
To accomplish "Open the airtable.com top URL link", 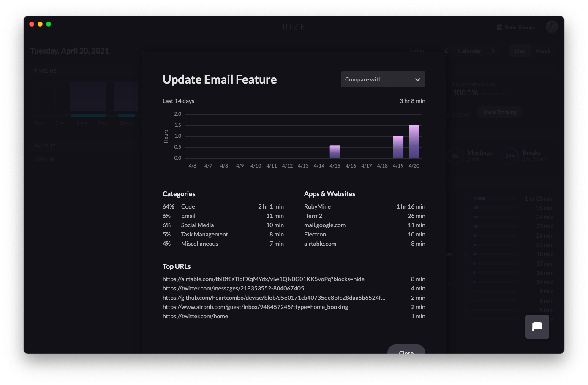I will tap(263, 279).
